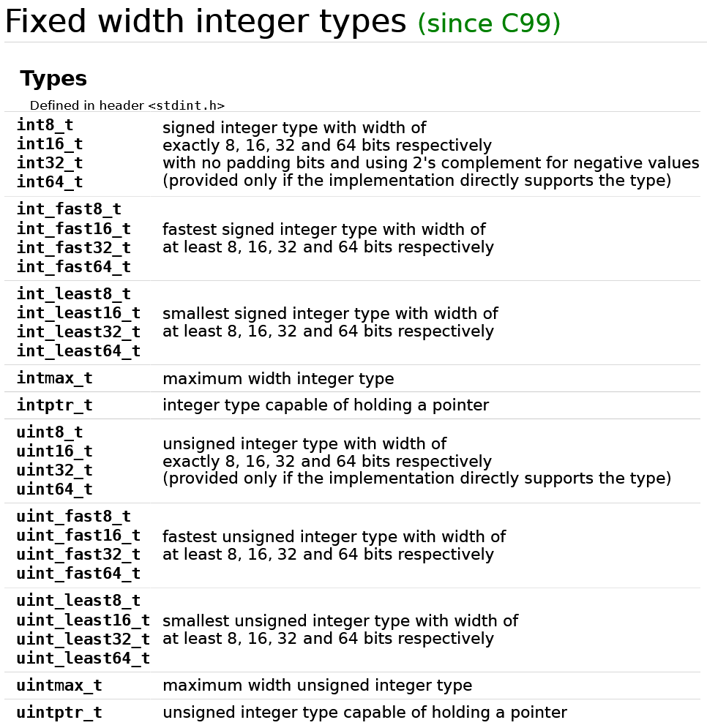Open the uint_fast8_t type entry
This screenshot has height=728, width=707.
(x=73, y=517)
